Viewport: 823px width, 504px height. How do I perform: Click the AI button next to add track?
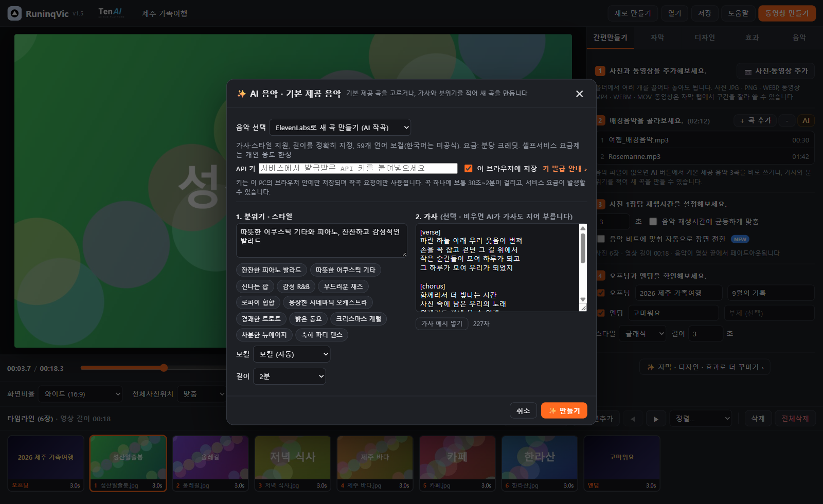click(806, 120)
